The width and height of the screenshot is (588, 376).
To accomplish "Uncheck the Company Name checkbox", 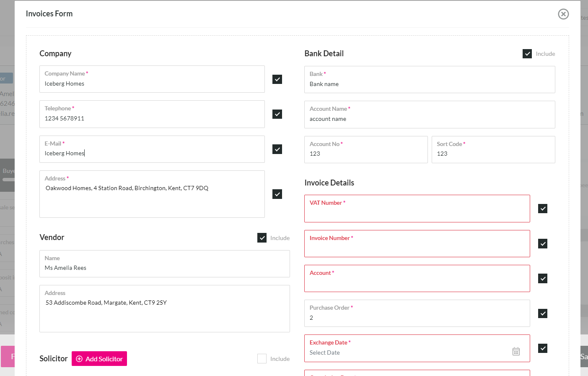I will pos(277,79).
